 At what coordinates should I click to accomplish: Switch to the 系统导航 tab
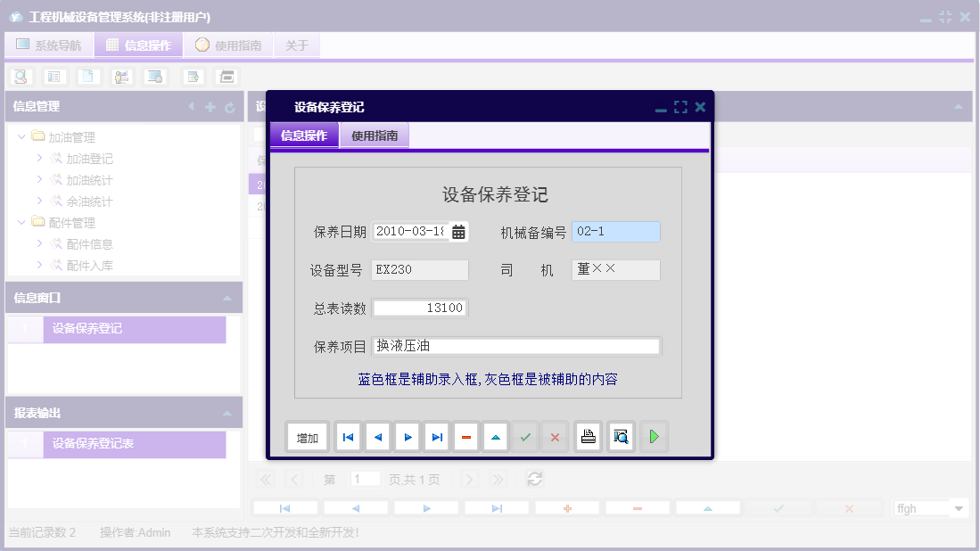coord(49,45)
